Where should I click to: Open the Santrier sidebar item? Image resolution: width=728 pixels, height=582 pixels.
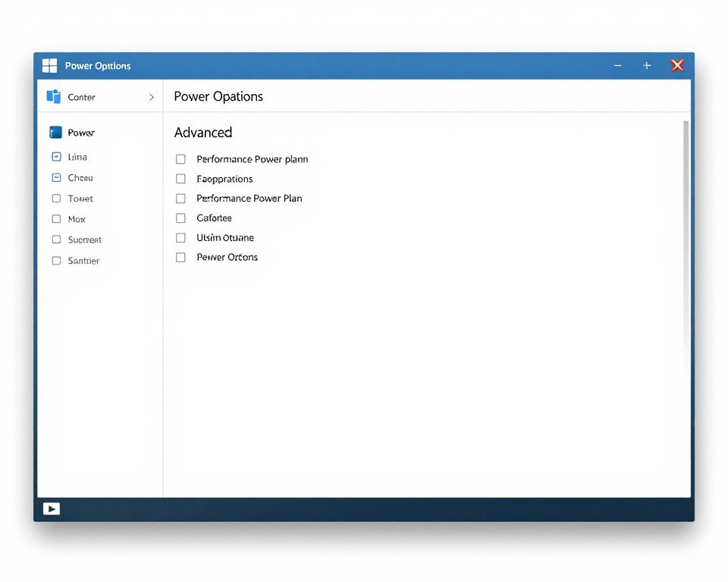coord(55,260)
